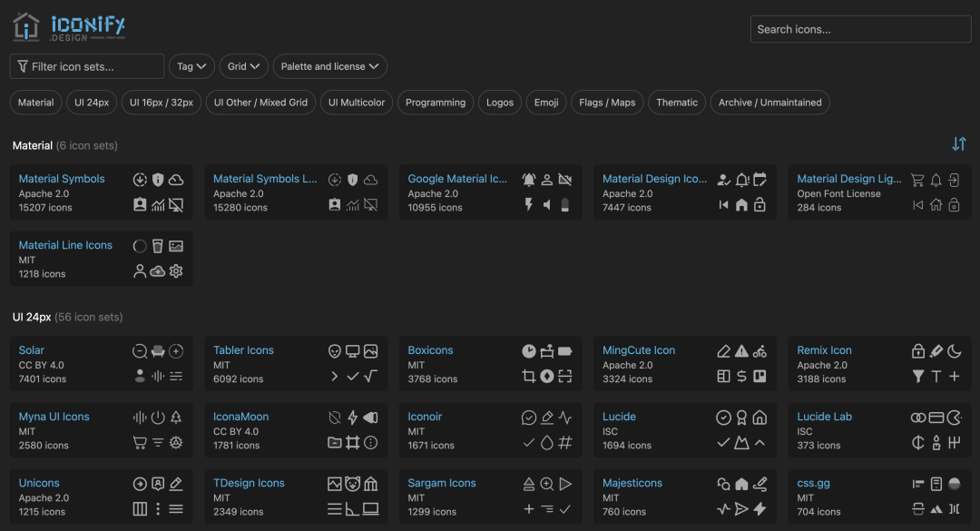Open the Tag dropdown
The height and width of the screenshot is (531, 980).
(191, 66)
